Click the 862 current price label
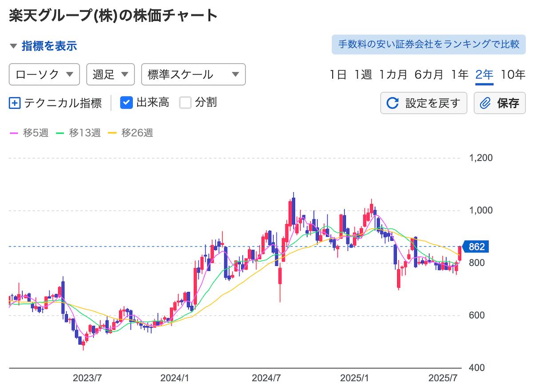The height and width of the screenshot is (392, 533). [x=475, y=246]
